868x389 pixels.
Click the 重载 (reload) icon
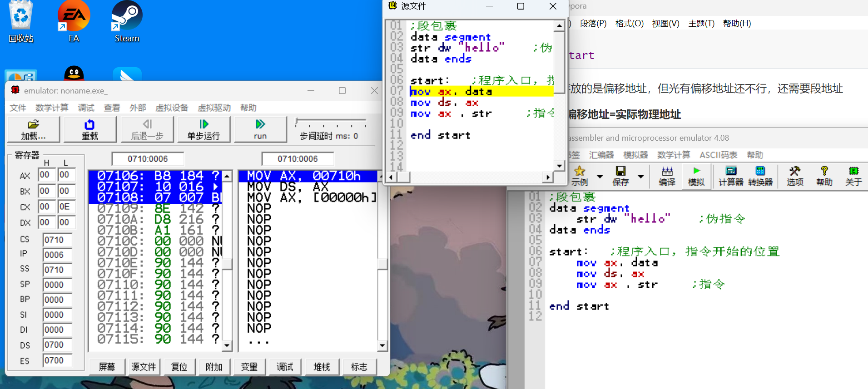pyautogui.click(x=89, y=129)
